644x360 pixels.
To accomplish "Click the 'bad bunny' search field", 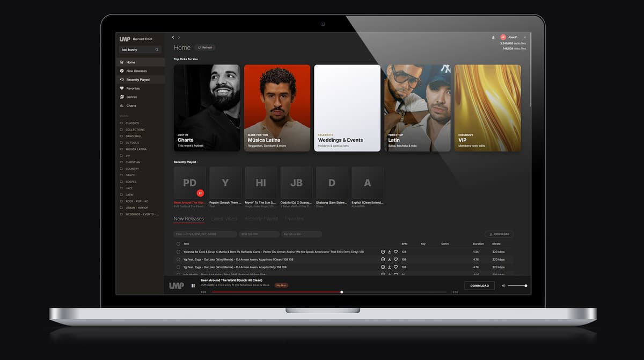I will click(140, 49).
